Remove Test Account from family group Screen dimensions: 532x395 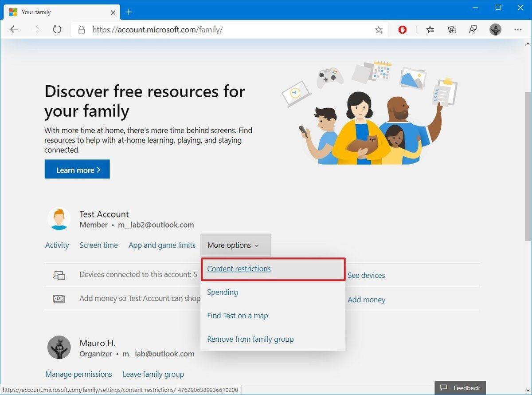click(x=250, y=339)
